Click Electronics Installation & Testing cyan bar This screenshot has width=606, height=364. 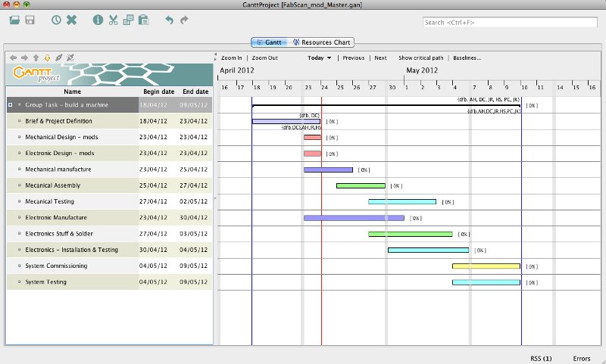pos(428,250)
